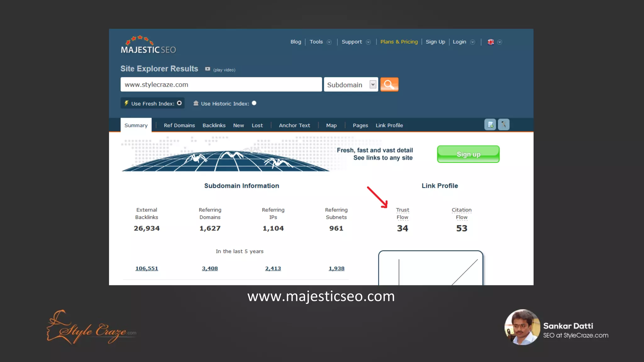Open the Backlinks tab

pos(214,125)
